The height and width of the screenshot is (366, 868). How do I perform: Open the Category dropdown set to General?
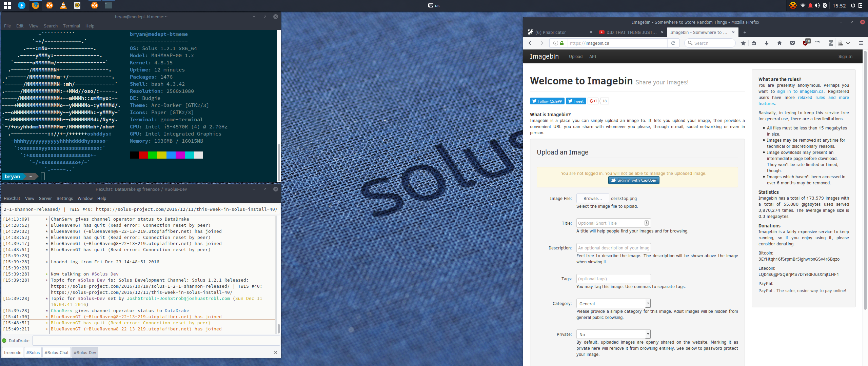tap(613, 304)
